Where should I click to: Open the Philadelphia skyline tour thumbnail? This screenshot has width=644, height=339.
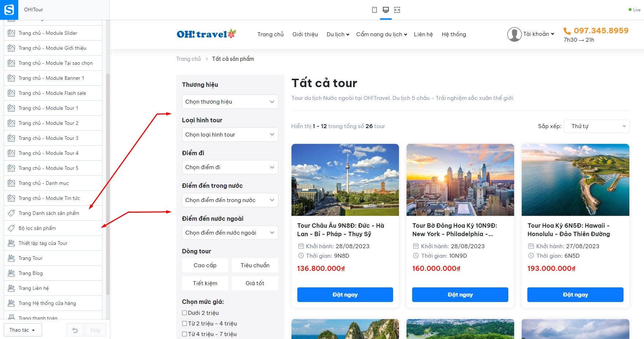tap(460, 180)
